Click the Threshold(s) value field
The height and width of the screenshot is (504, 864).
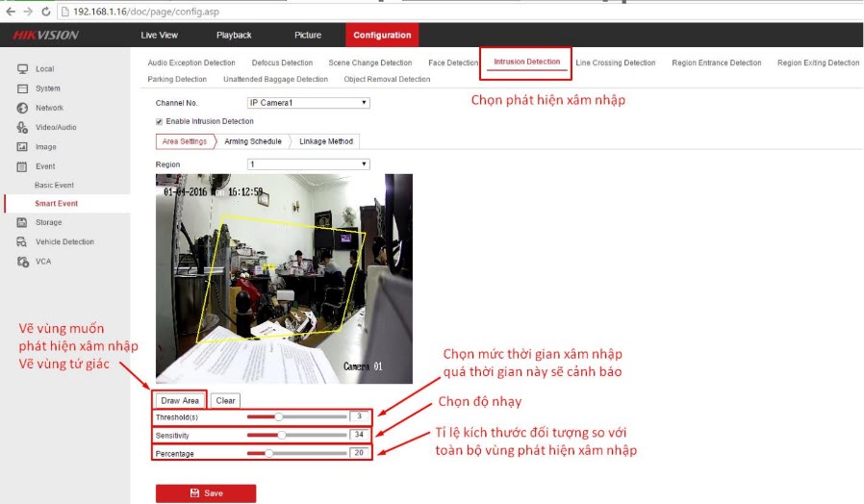pyautogui.click(x=359, y=416)
